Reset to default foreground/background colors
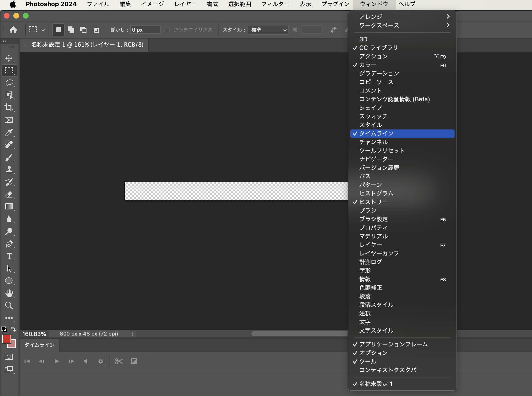Image resolution: width=532 pixels, height=396 pixels. pyautogui.click(x=4, y=329)
